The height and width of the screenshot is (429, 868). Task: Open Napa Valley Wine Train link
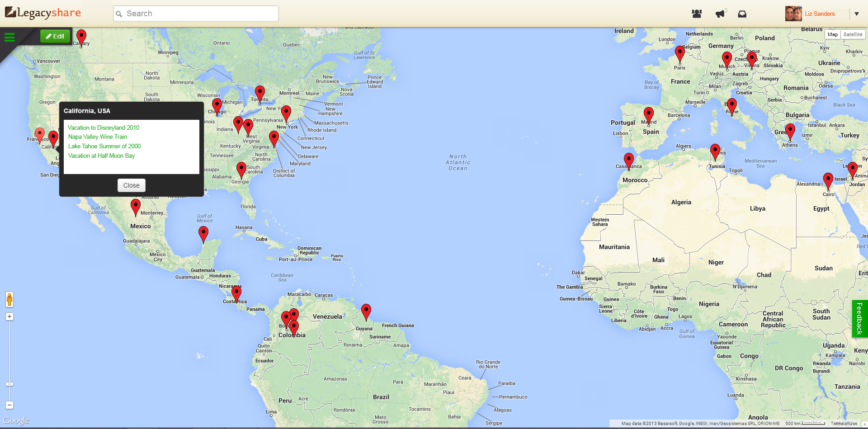pos(98,137)
